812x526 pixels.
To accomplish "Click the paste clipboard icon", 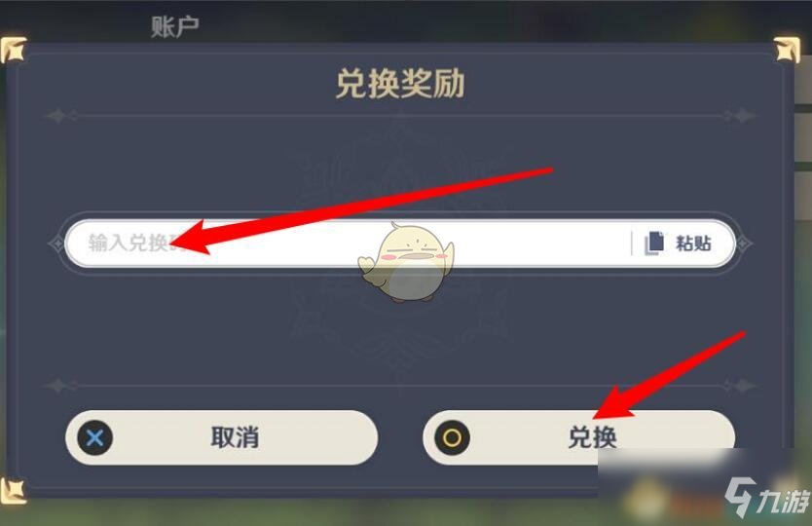I will coord(654,243).
